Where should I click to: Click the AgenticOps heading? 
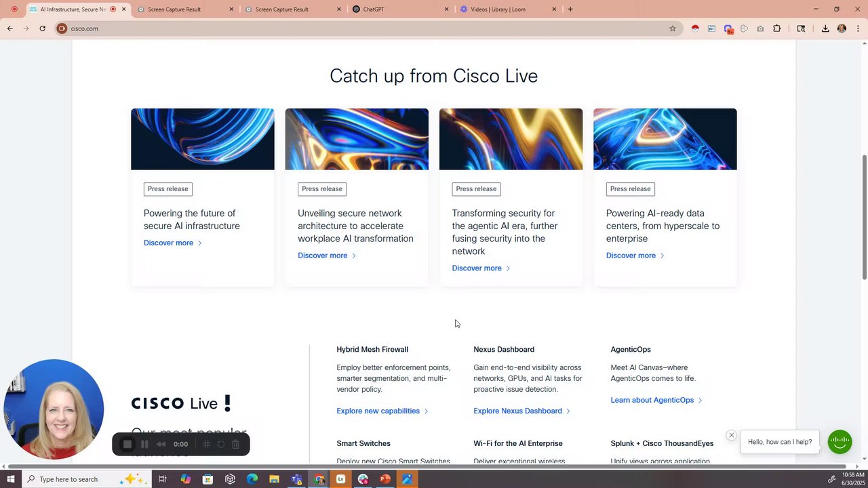[x=631, y=350]
